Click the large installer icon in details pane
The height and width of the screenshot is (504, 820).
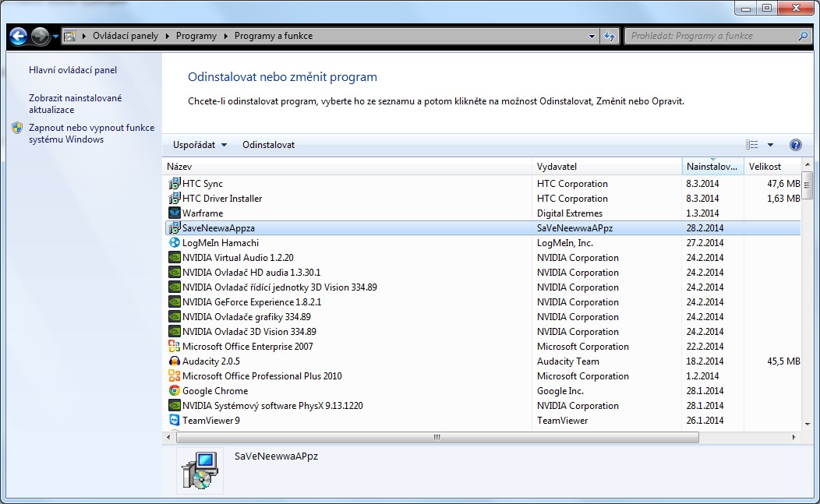click(x=200, y=471)
